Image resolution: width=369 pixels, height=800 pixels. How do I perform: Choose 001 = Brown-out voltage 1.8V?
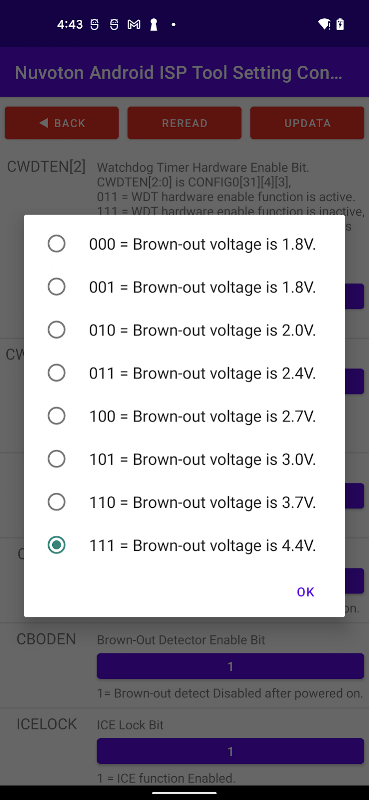pyautogui.click(x=184, y=287)
